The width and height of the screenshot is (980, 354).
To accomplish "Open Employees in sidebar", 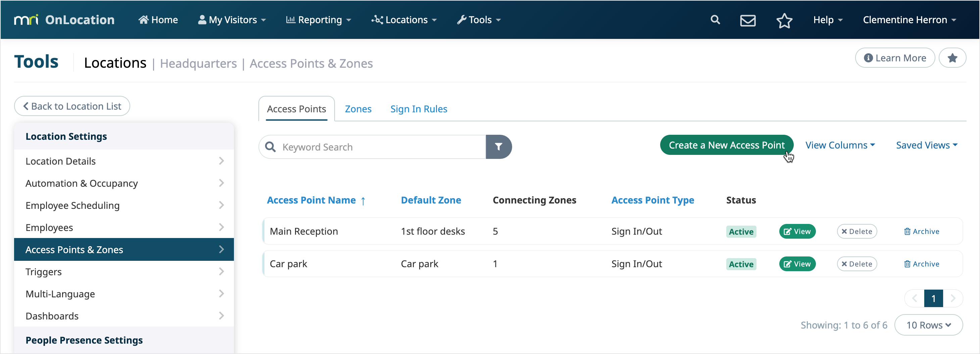I will (124, 227).
